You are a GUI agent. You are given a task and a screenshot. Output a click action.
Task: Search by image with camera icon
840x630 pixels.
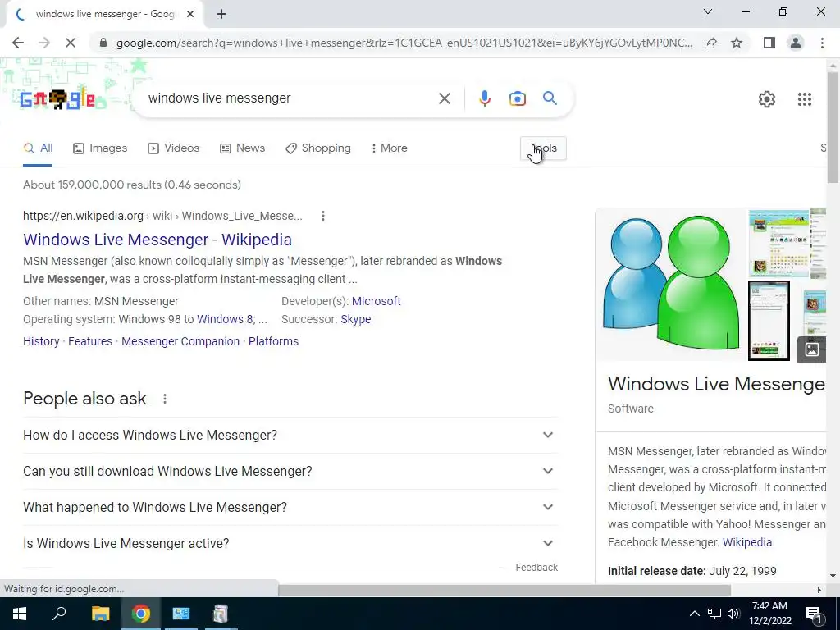click(x=517, y=98)
